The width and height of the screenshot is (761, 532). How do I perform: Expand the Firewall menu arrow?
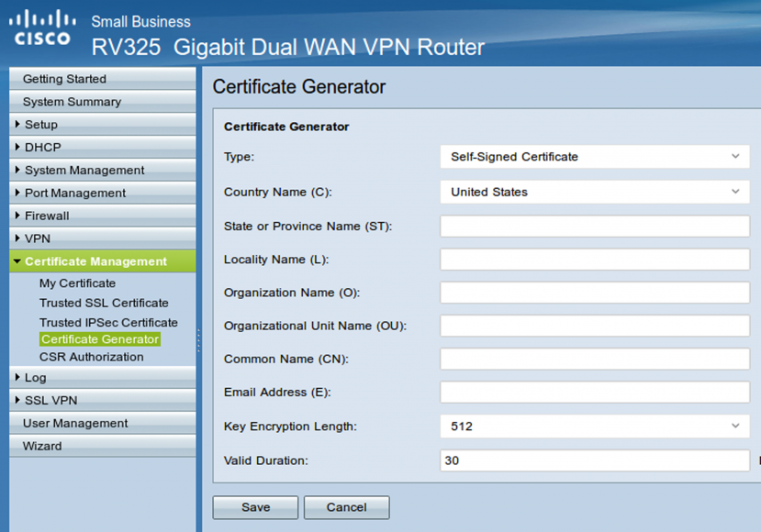[17, 216]
